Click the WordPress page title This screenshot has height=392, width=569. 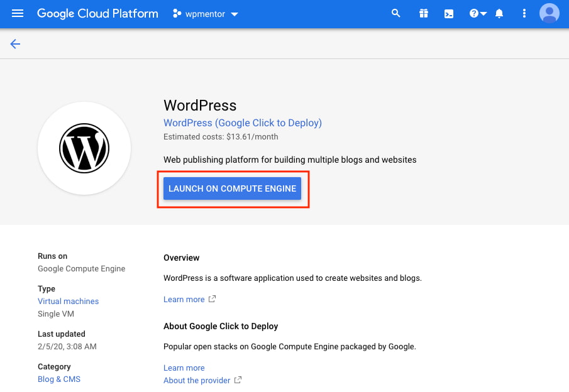(x=200, y=106)
